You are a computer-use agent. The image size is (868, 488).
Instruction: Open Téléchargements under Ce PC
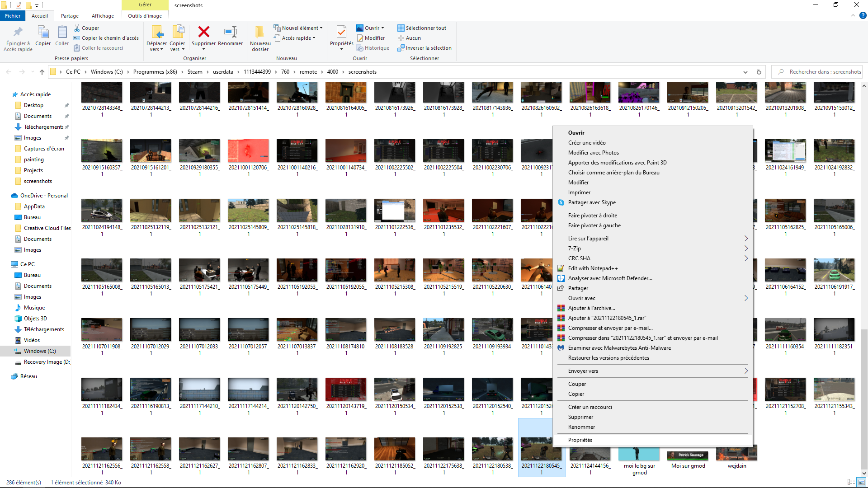(x=44, y=329)
